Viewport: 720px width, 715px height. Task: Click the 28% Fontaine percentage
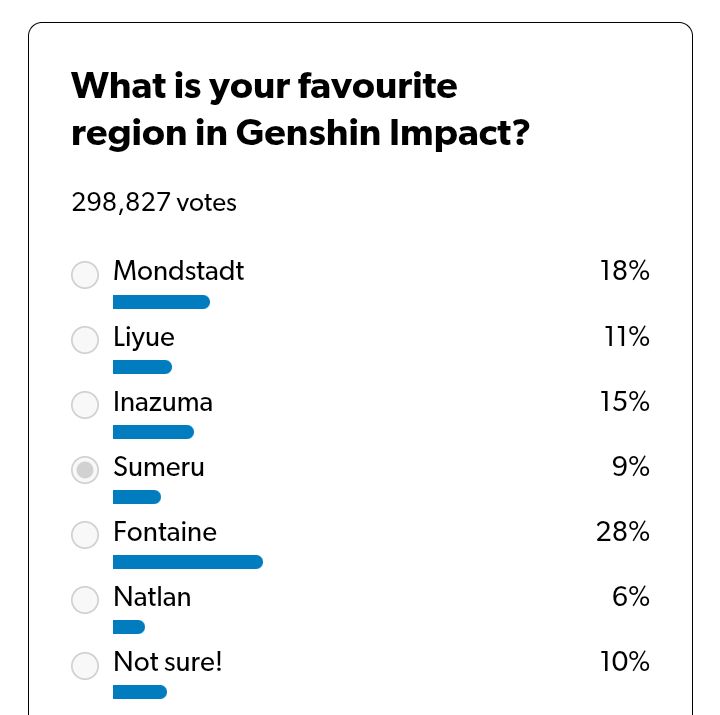point(623,532)
